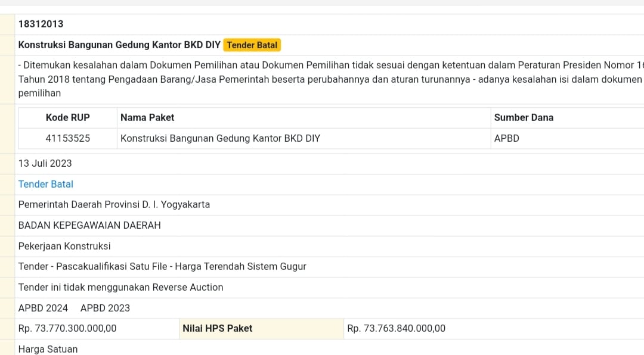Image resolution: width=644 pixels, height=355 pixels.
Task: Click the date 13 Juli 2023
Action: pyautogui.click(x=45, y=163)
